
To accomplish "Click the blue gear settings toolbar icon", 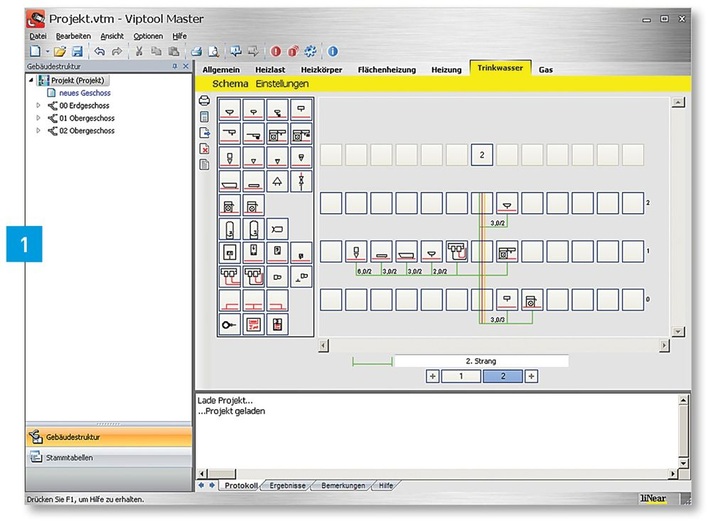I will pos(311,51).
